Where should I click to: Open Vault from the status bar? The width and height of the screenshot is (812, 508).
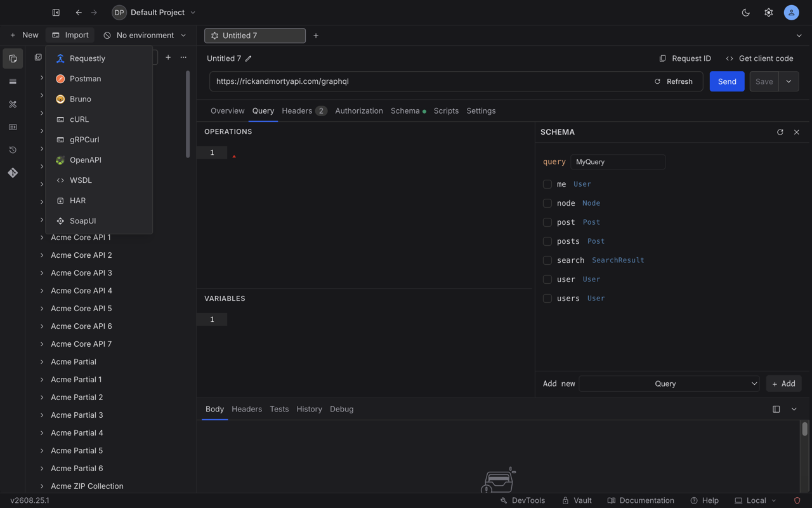[577, 500]
